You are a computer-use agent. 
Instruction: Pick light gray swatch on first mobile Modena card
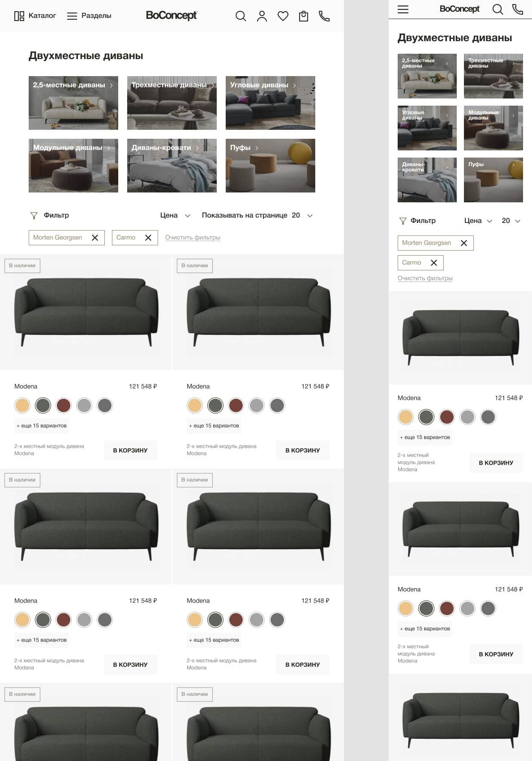click(x=468, y=417)
